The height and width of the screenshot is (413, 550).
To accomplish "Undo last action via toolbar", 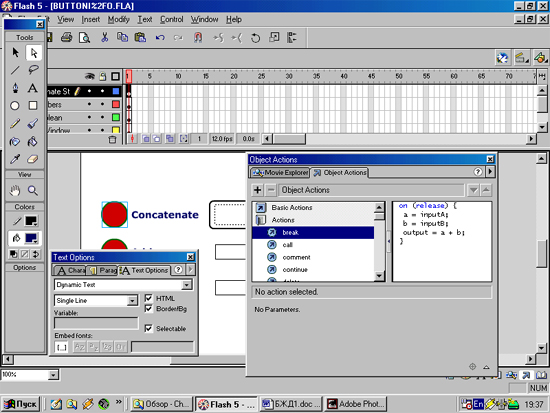I will [160, 38].
